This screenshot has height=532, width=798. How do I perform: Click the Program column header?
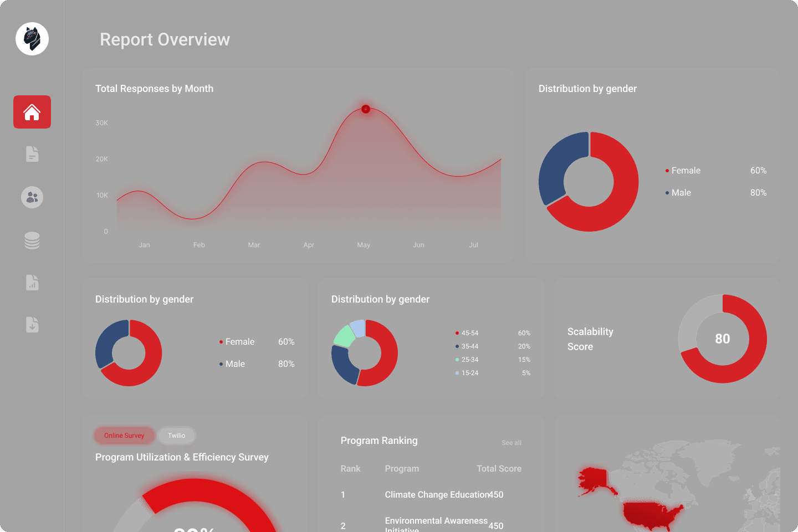click(402, 469)
